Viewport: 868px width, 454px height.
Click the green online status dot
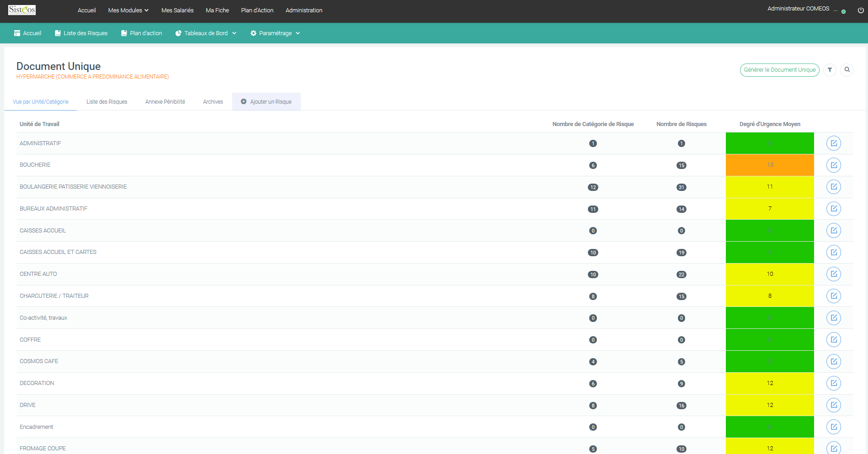point(843,12)
